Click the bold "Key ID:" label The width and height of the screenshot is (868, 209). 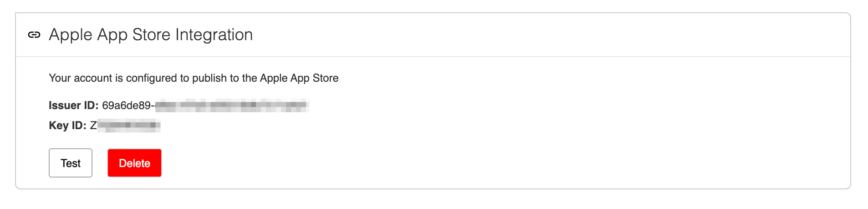coord(67,125)
